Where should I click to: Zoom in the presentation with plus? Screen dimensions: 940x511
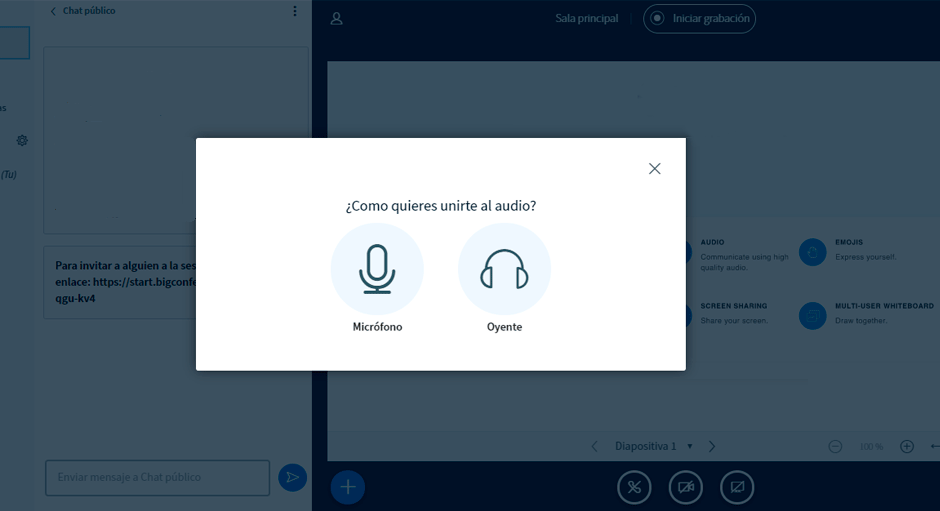pyautogui.click(x=907, y=446)
